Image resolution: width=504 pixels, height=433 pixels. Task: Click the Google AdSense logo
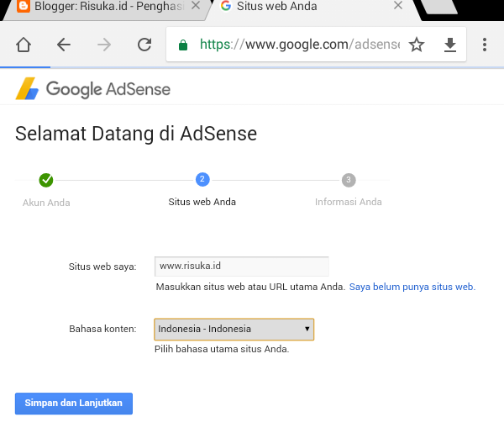(93, 88)
